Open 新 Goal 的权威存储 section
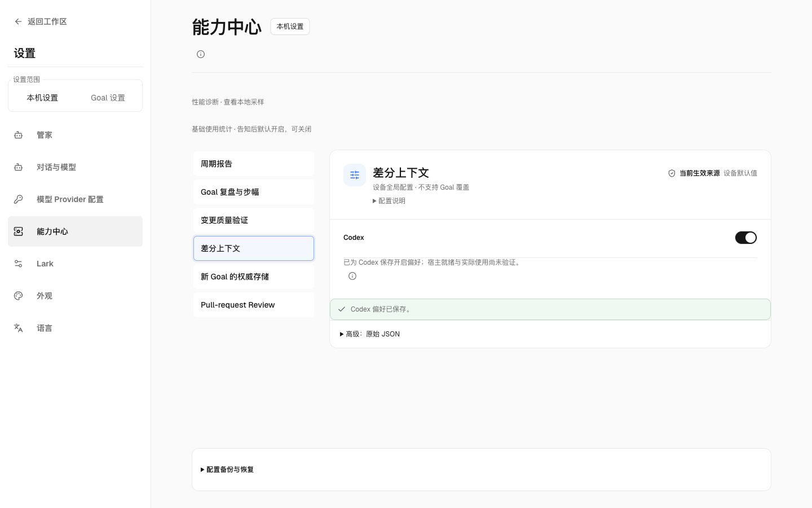 254,277
